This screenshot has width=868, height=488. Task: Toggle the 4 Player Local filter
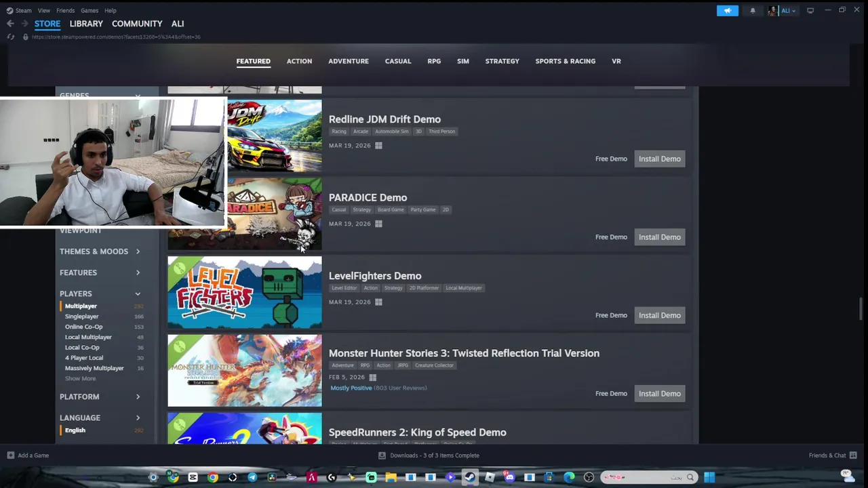coord(84,358)
